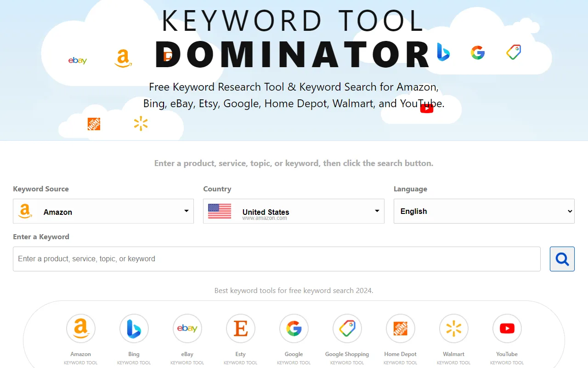Click the 'Best keyword tools for free keyword search 2024' text
This screenshot has height=368, width=588.
[x=294, y=291]
